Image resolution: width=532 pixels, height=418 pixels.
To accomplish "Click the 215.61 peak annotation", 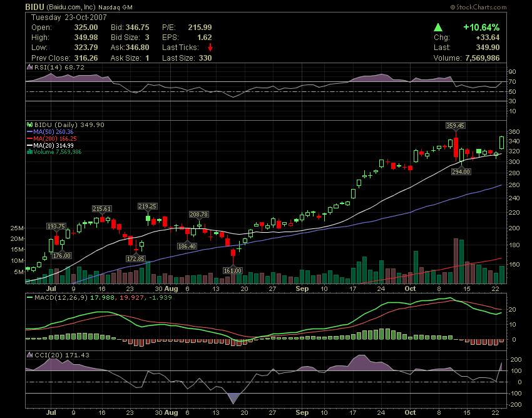I will pos(102,208).
